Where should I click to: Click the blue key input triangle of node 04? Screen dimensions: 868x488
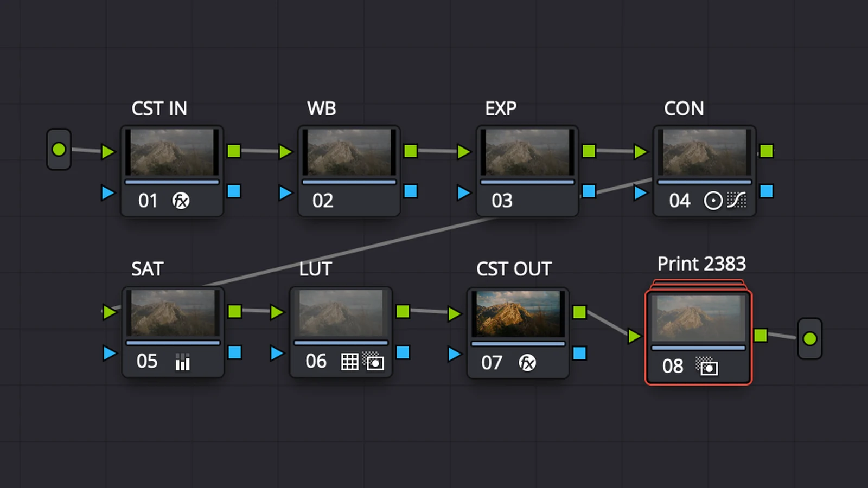(x=641, y=192)
